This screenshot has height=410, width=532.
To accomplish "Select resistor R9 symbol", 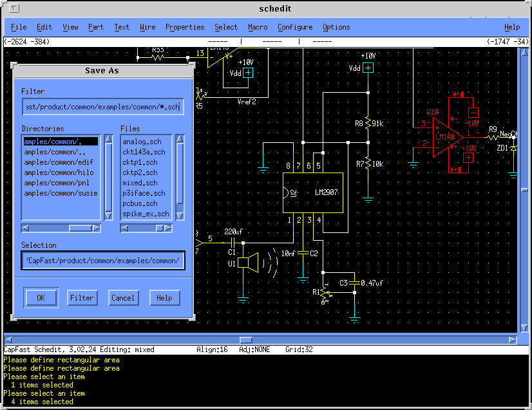I will point(492,137).
